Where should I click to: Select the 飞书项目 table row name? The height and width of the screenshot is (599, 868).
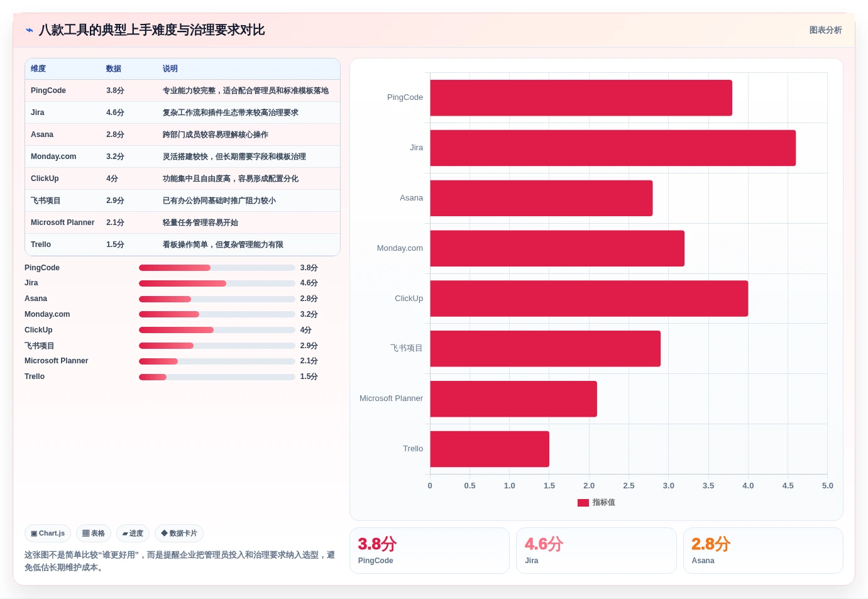point(46,201)
